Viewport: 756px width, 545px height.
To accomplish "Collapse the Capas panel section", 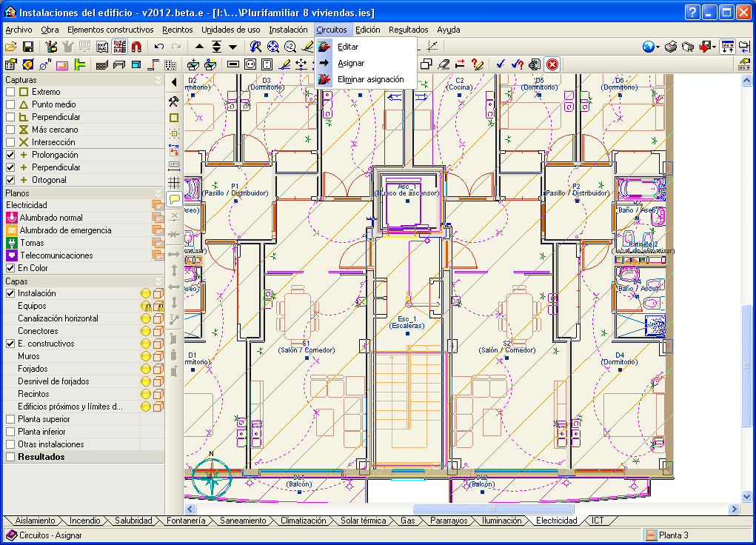I will pos(158,281).
